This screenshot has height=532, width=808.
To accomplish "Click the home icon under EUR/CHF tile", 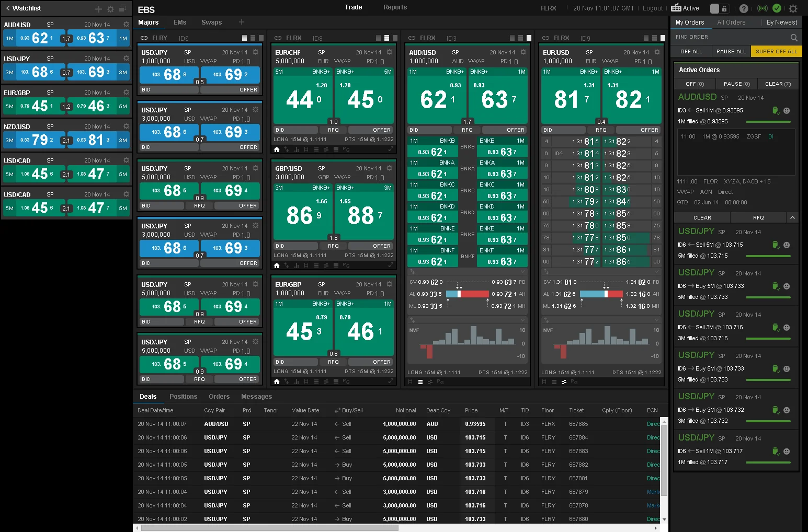I will (277, 149).
